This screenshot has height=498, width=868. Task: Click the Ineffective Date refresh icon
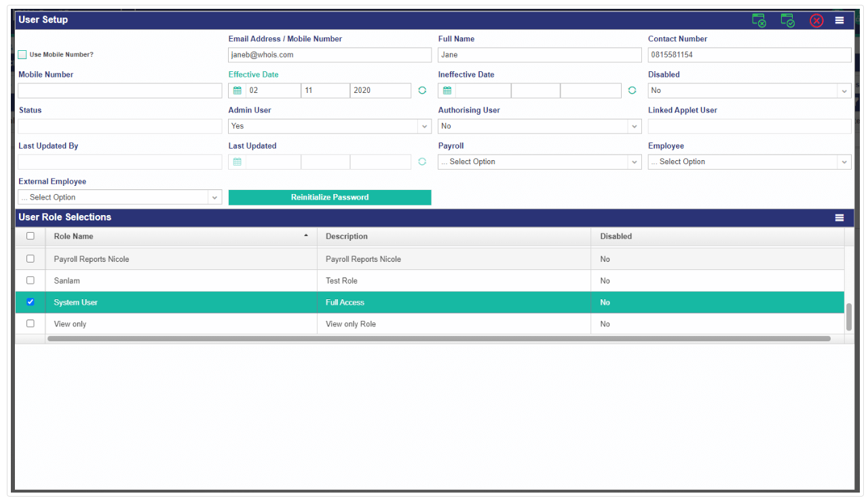[x=632, y=90]
